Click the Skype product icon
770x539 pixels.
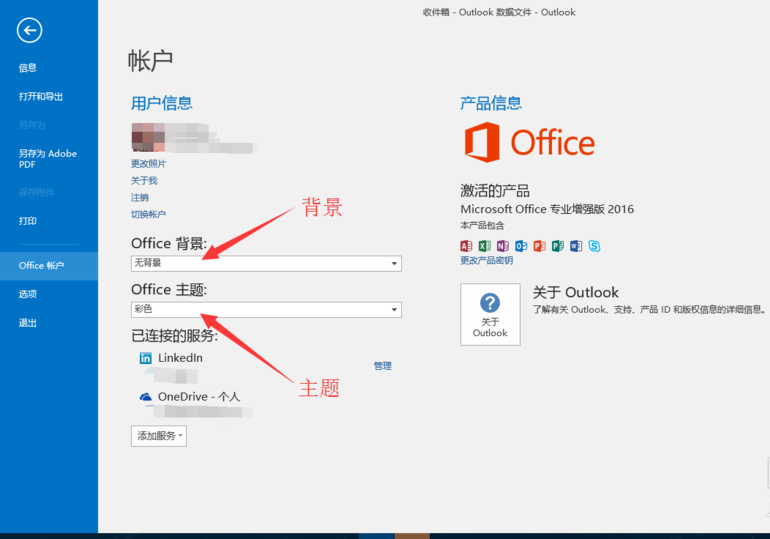click(594, 246)
